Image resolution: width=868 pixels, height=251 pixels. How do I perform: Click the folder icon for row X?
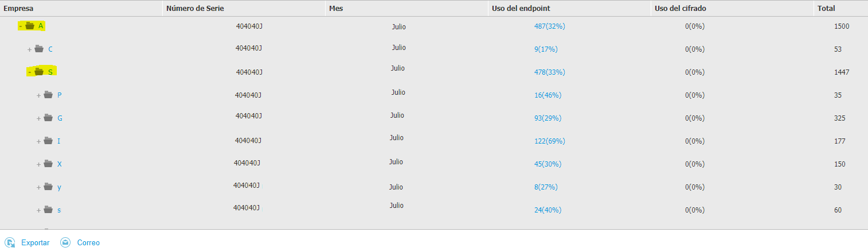48,164
